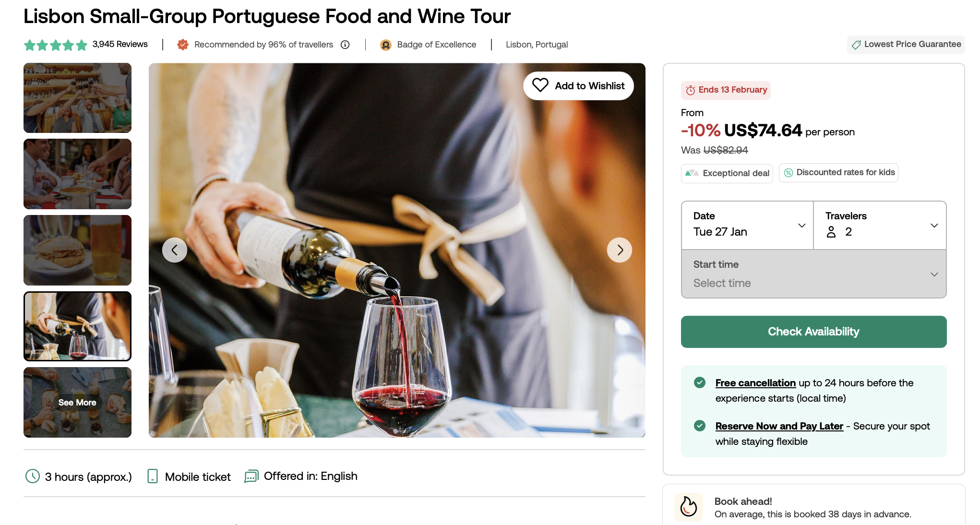Expand the Travelers selector
The width and height of the screenshot is (980, 525).
click(x=880, y=225)
